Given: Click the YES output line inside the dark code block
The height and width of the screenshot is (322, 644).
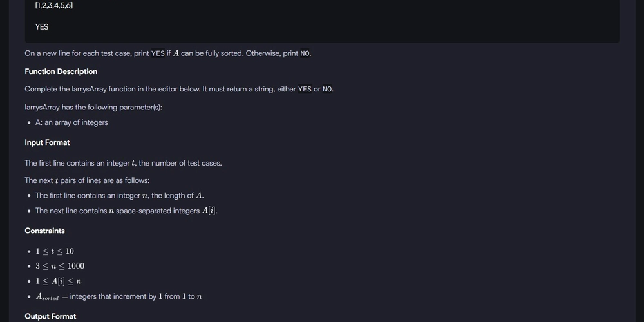Looking at the screenshot, I should (42, 26).
